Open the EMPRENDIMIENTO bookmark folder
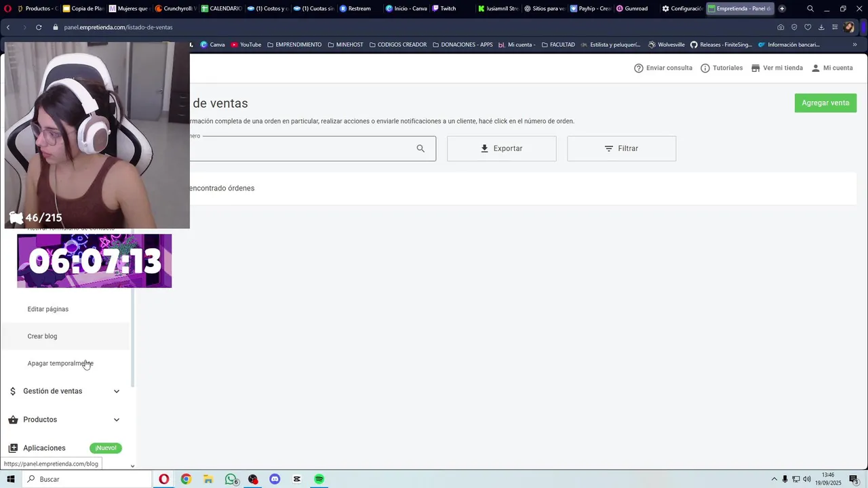 point(294,45)
